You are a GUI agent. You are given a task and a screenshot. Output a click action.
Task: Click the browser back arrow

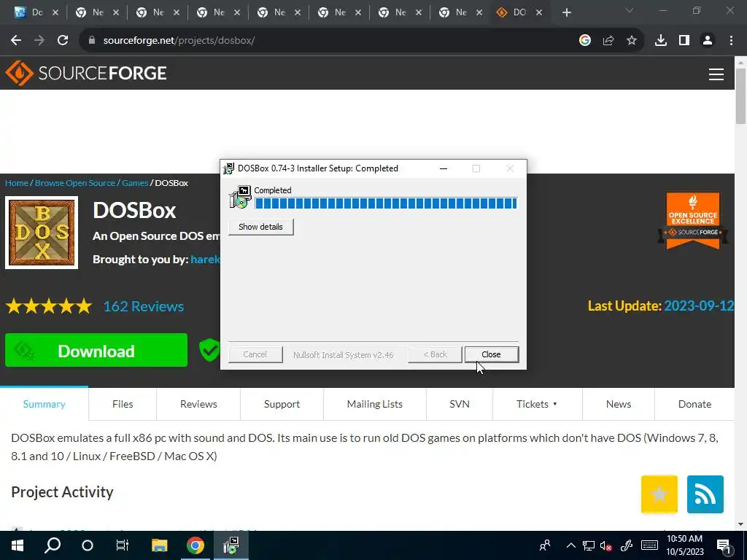tap(16, 41)
